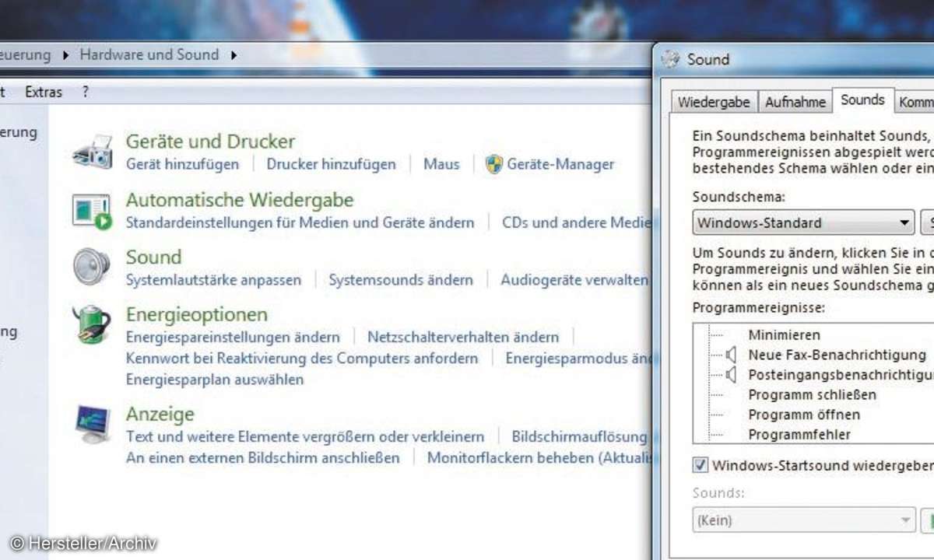Click Energiespareinstellungen ändern link
Screen dimensions: 934x560
(x=233, y=338)
